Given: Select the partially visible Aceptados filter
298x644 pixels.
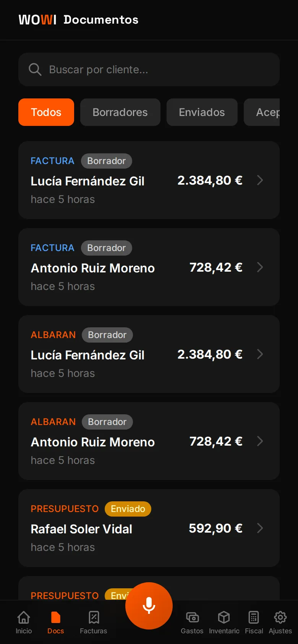Looking at the screenshot, I should tap(262, 112).
